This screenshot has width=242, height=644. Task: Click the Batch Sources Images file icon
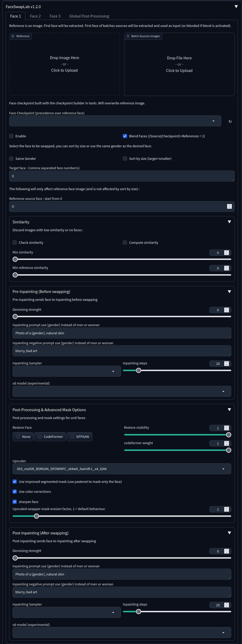point(128,36)
